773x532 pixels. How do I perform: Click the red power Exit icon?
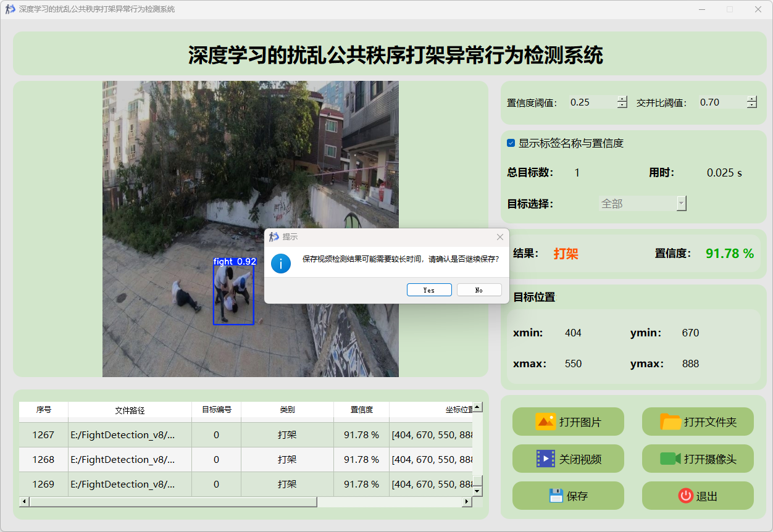(x=685, y=496)
